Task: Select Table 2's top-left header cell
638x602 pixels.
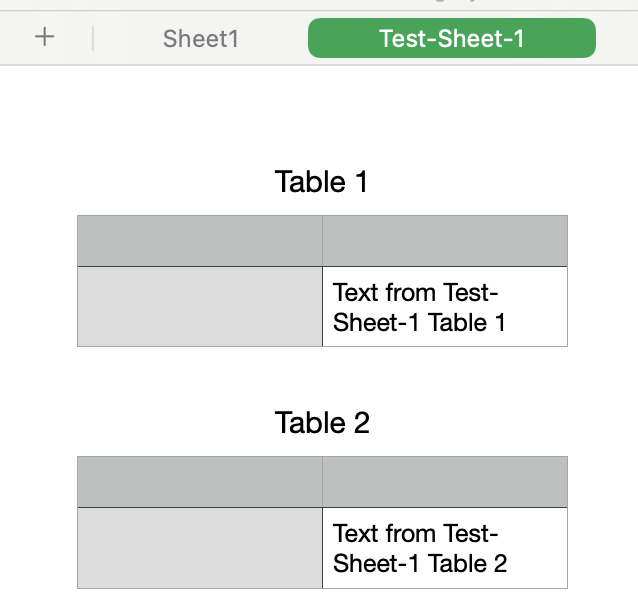Action: tap(200, 482)
